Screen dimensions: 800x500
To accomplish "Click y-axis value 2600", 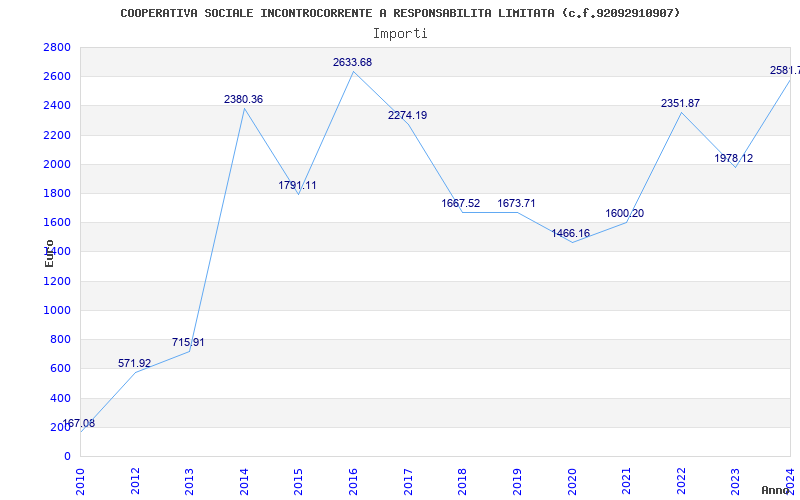I will [57, 77].
